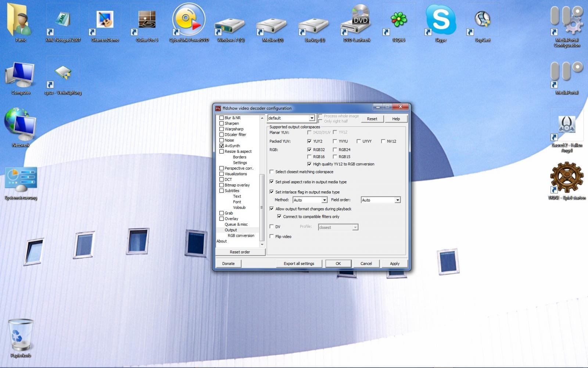Enable the Subtitles filter checkbox

pyautogui.click(x=222, y=191)
